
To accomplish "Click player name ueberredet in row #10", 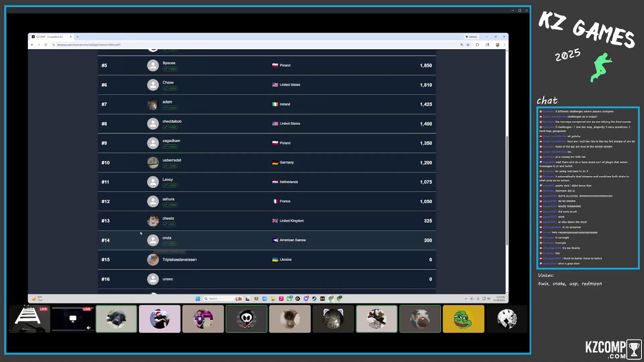I will pyautogui.click(x=172, y=160).
